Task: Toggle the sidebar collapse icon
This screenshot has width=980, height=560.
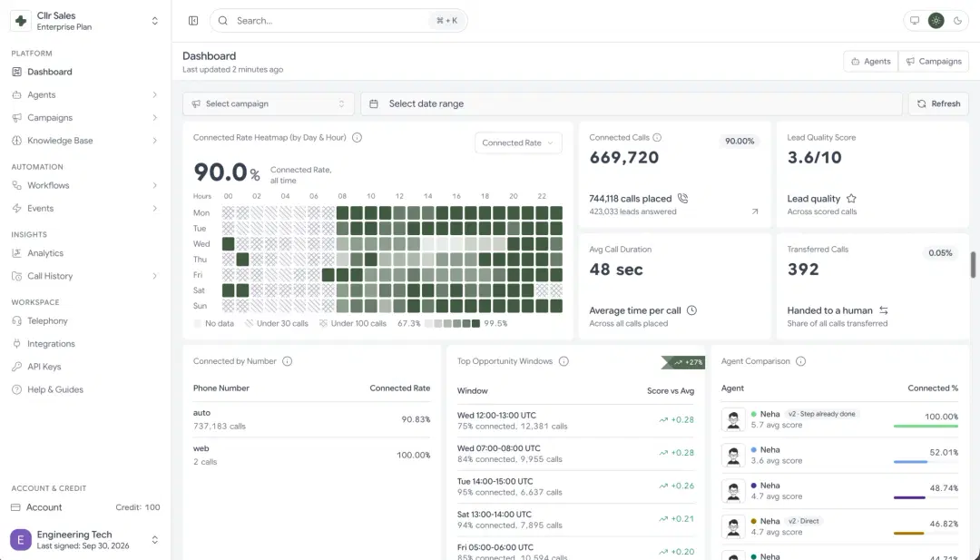Action: [x=193, y=21]
